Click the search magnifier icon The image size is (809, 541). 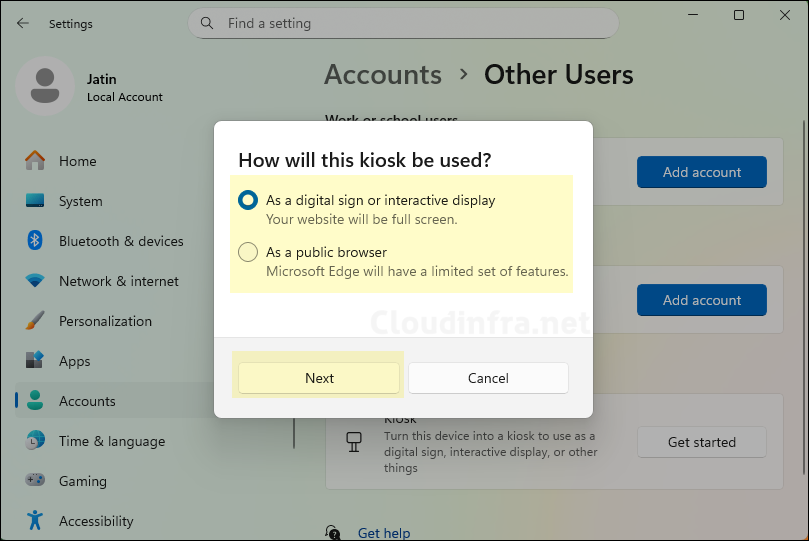pyautogui.click(x=207, y=23)
